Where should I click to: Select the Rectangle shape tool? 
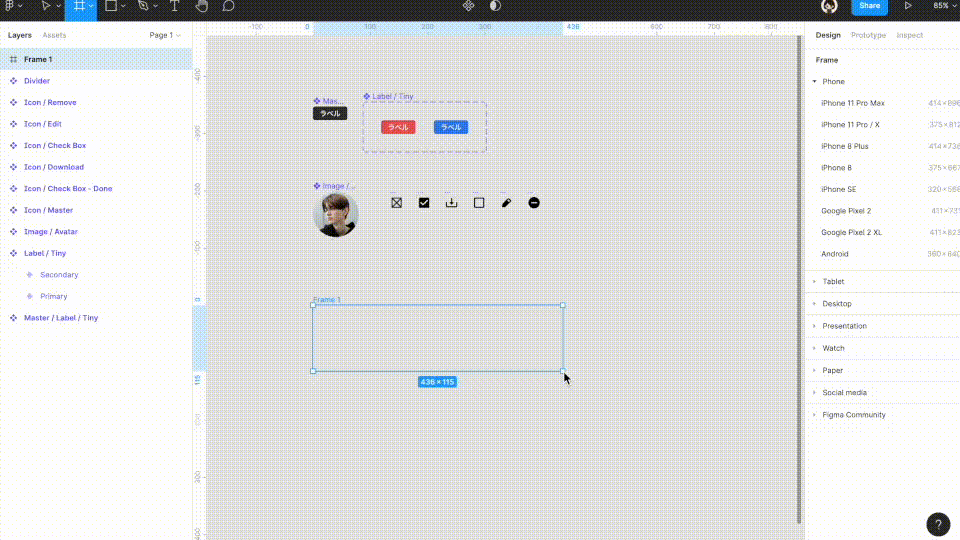110,6
